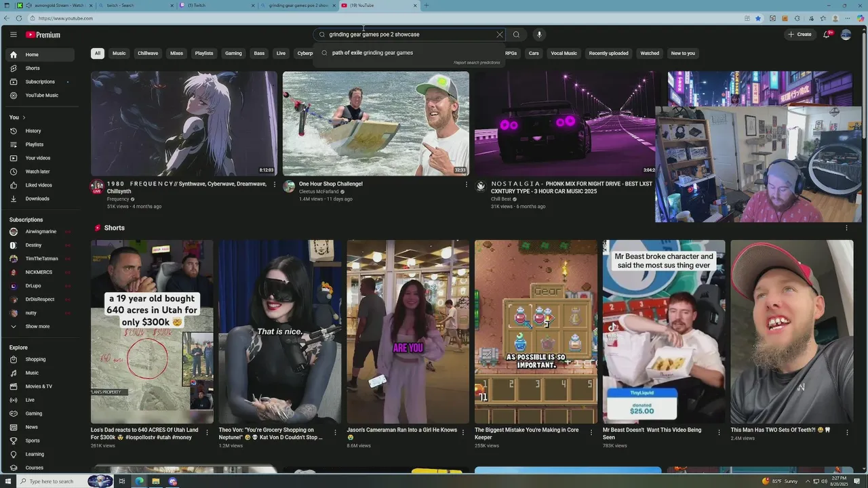Screen dimensions: 868x488
Task: Select the All filter chip
Action: (x=98, y=53)
